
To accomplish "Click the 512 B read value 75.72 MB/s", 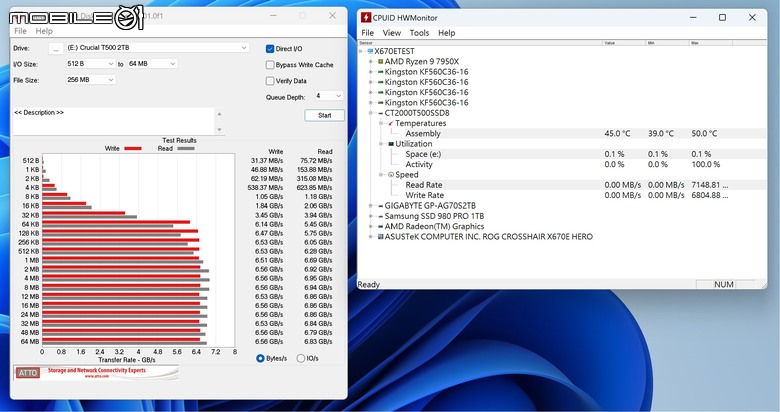I will coord(316,161).
